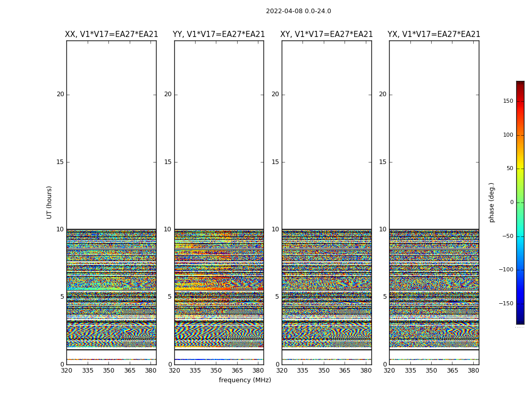Click the 'XX, V1*V17=EA27*EA21' panel title
This screenshot has height=405, width=532.
point(111,34)
